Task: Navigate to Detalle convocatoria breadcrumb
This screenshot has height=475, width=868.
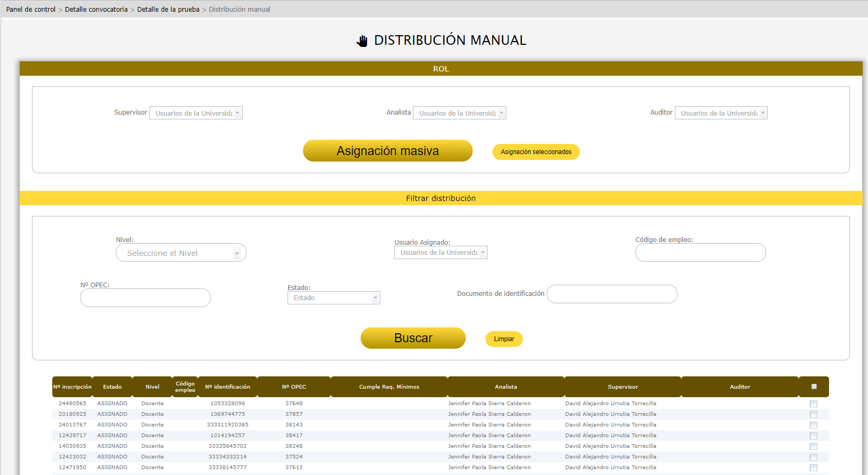Action: pyautogui.click(x=96, y=10)
